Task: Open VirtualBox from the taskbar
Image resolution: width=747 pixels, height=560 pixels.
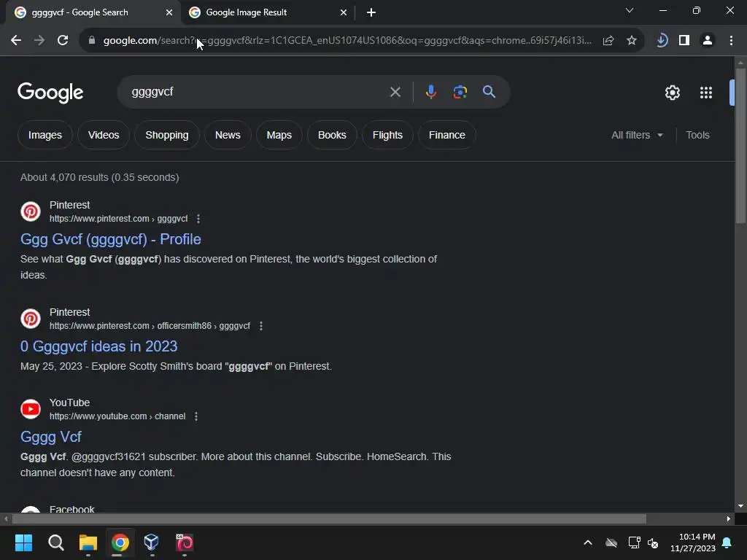Action: [152, 542]
